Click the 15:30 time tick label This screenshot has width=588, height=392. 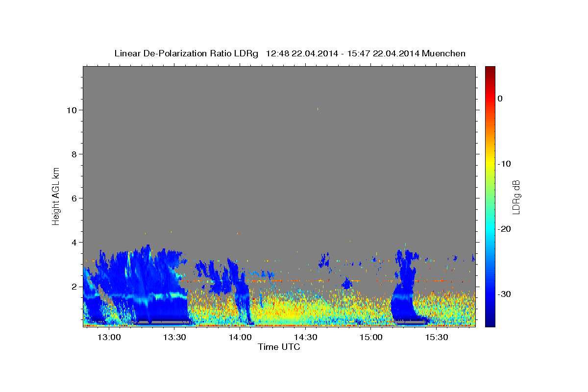tap(437, 338)
